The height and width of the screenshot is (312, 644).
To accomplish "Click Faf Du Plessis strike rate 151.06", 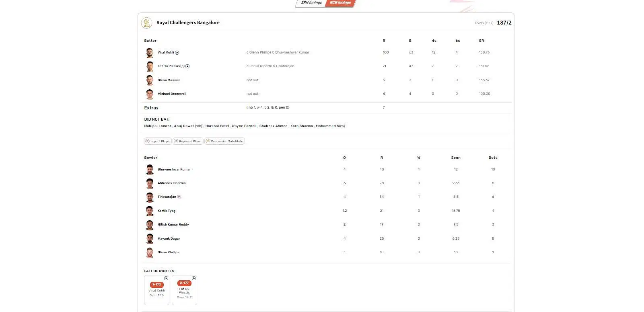I will point(484,66).
